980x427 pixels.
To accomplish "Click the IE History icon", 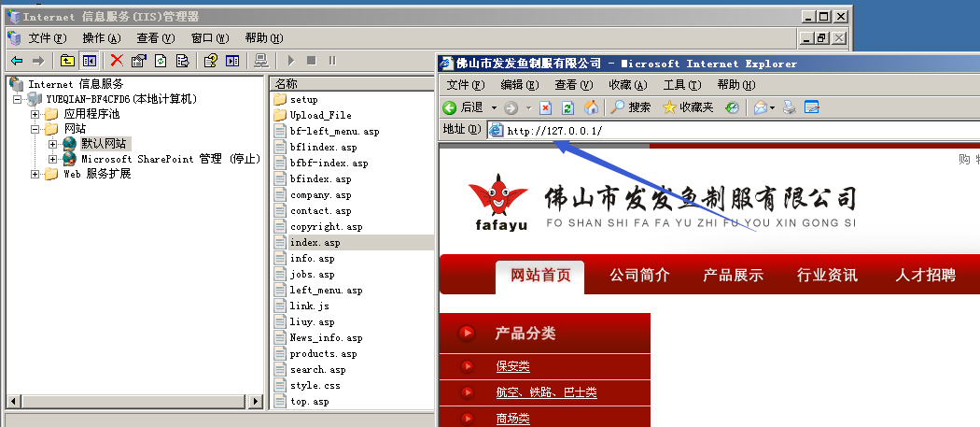I will pos(732,107).
